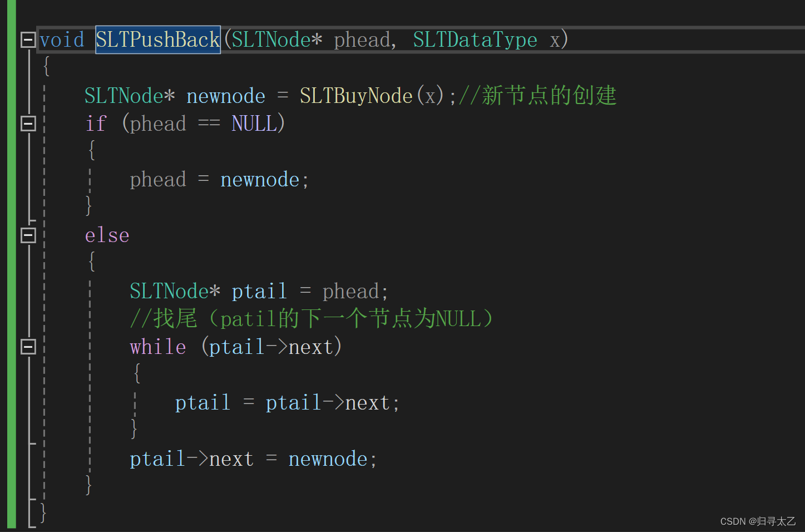Click the comment 新节点的创建
The width and height of the screenshot is (805, 532).
coord(537,95)
